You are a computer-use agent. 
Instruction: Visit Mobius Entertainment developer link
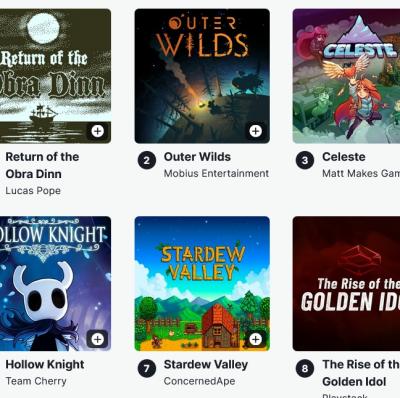tap(216, 173)
